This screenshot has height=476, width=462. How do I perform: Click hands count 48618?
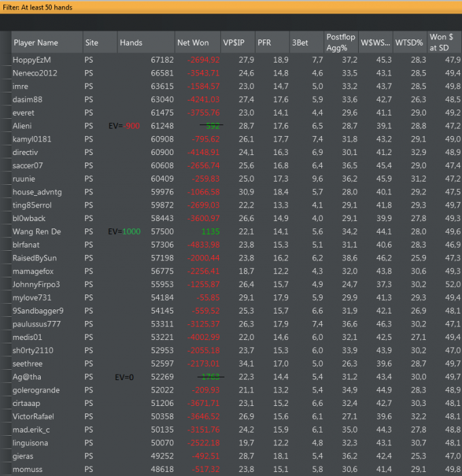click(x=162, y=469)
